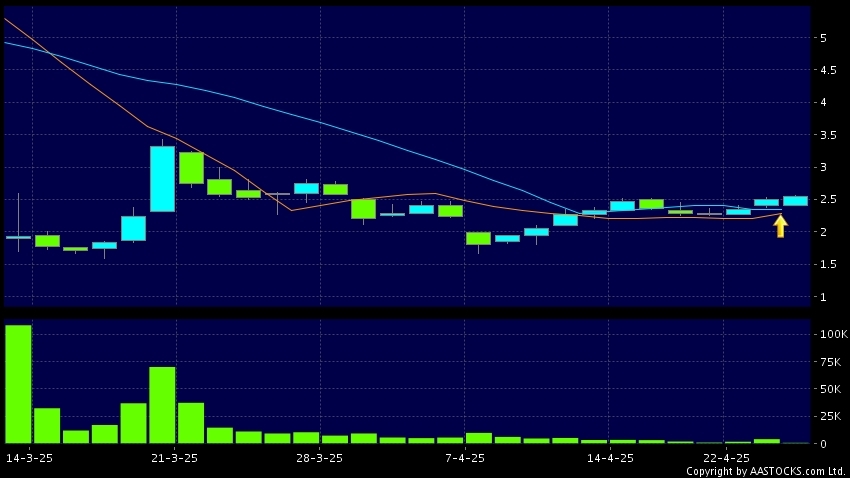Select the 7-4-25 date label
This screenshot has height=478, width=850.
465,458
